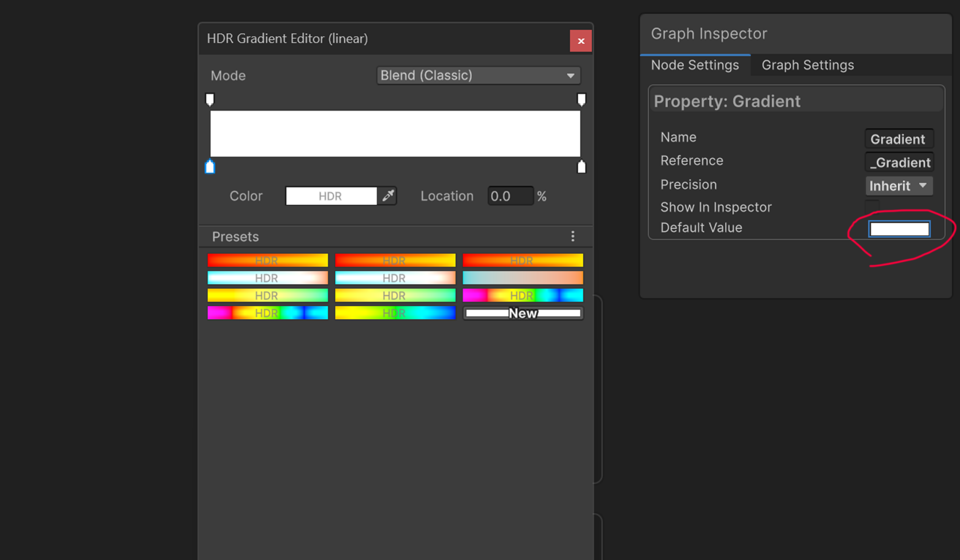The width and height of the screenshot is (960, 560).
Task: Toggle the Show In Inspector checkbox
Action: (872, 206)
